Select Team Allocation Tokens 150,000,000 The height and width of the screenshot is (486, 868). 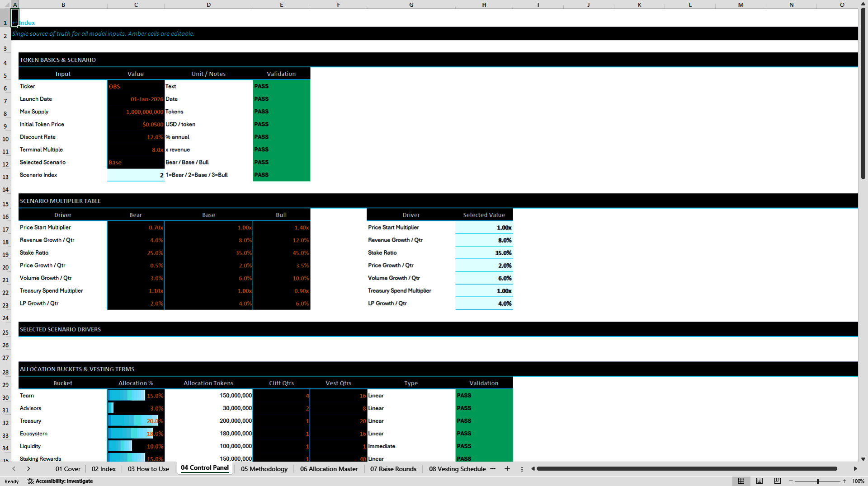208,396
